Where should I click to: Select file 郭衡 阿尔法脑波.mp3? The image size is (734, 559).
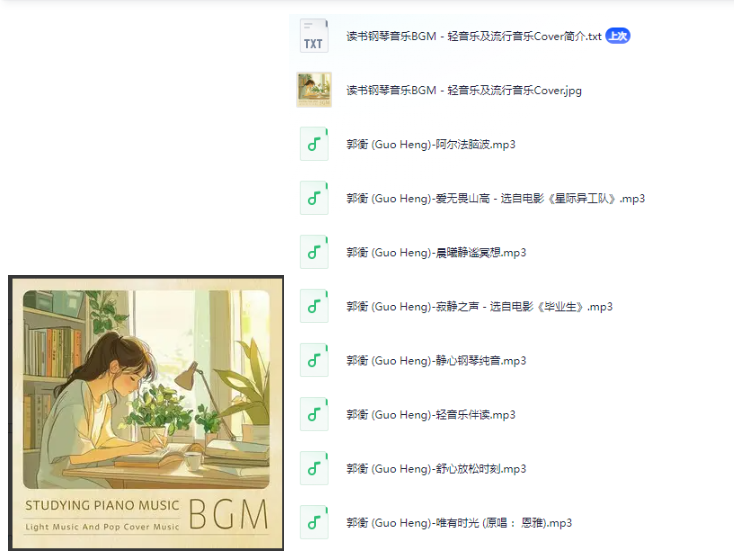click(431, 144)
